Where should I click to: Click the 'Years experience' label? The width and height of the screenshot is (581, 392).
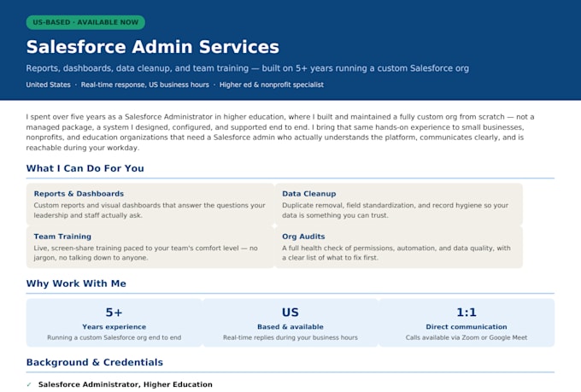[x=114, y=327]
